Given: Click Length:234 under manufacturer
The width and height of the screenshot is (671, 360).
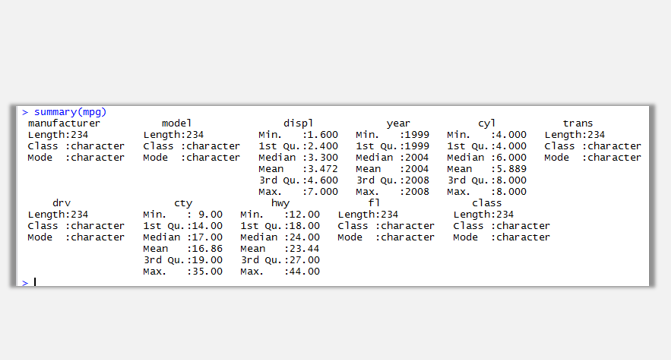Looking at the screenshot, I should [x=58, y=135].
